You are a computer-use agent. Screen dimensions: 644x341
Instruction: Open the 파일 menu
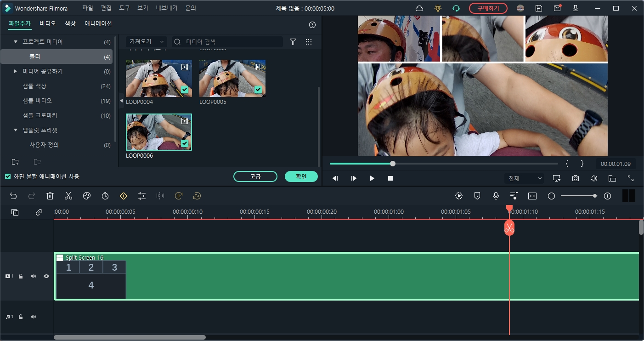(x=87, y=8)
